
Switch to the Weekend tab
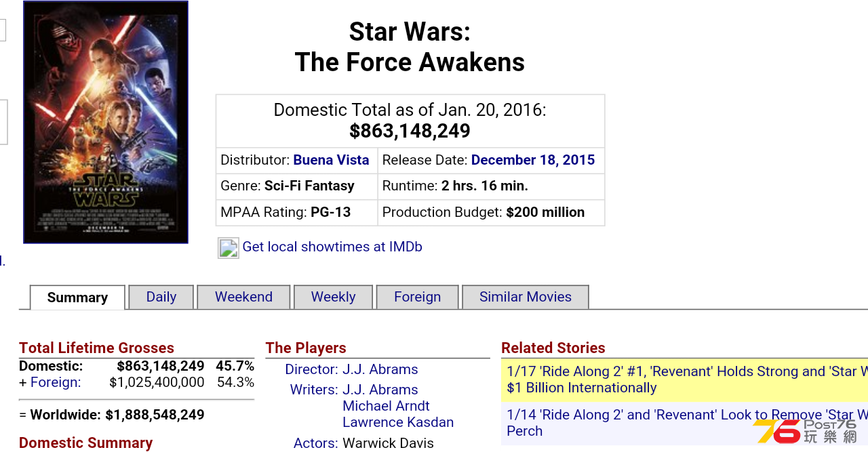(243, 297)
